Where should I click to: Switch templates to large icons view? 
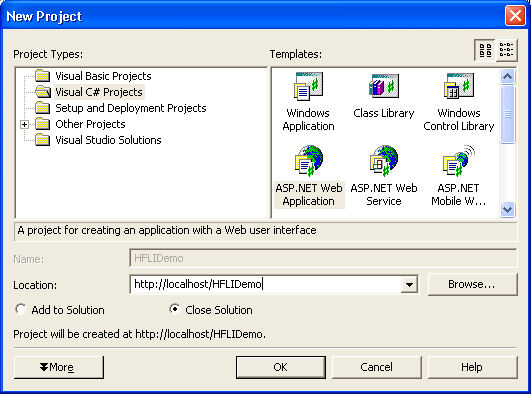(x=485, y=50)
